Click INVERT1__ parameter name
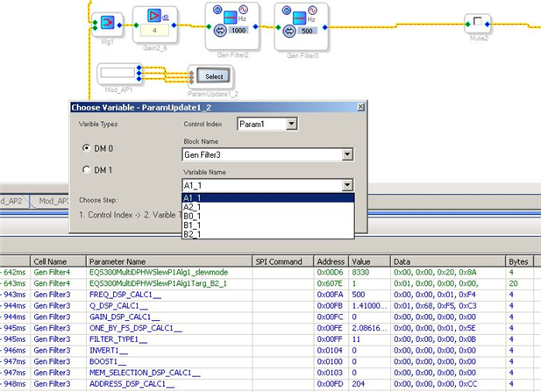 tap(109, 350)
